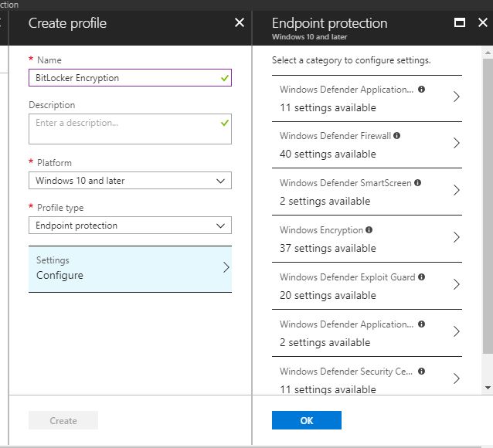
Task: Select '40 settings available' text
Action: 328,154
